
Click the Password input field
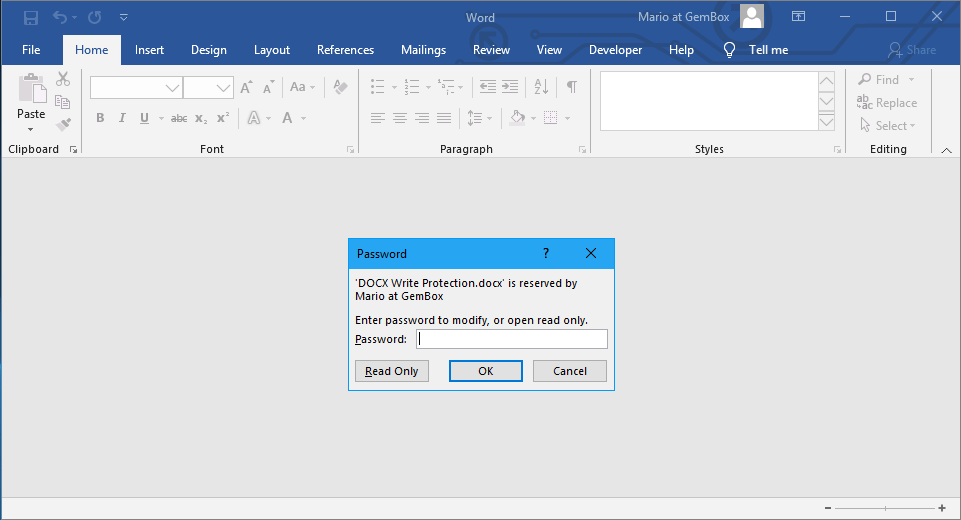(x=511, y=339)
